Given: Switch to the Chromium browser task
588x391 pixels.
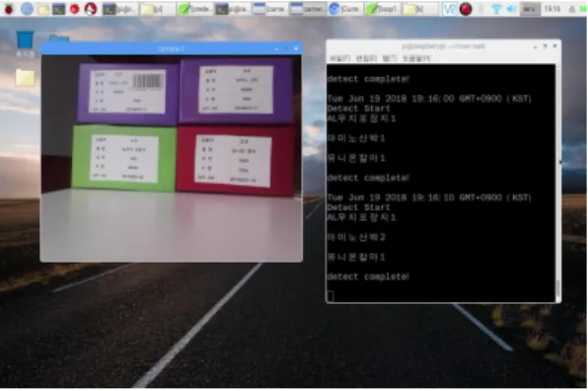Looking at the screenshot, I should pyautogui.click(x=344, y=9).
